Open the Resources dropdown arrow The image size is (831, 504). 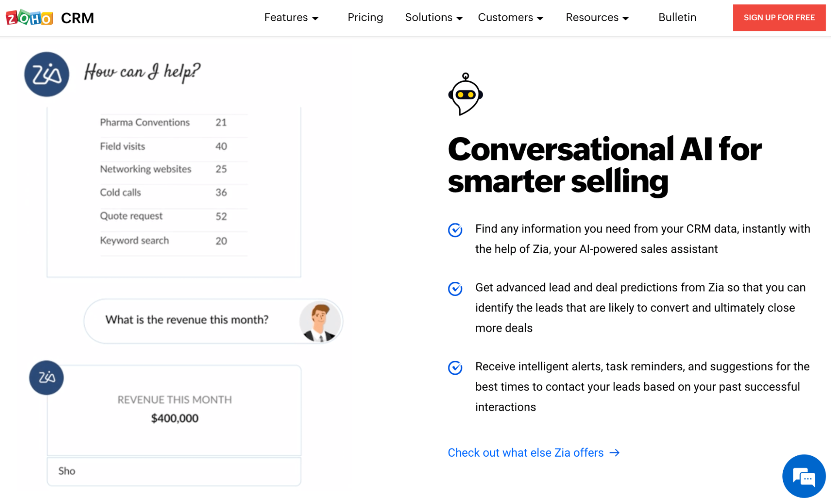626,18
